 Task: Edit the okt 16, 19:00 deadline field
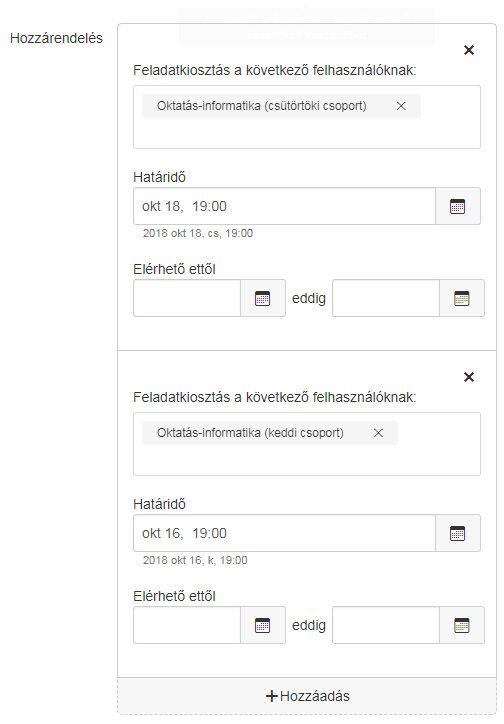tap(284, 533)
